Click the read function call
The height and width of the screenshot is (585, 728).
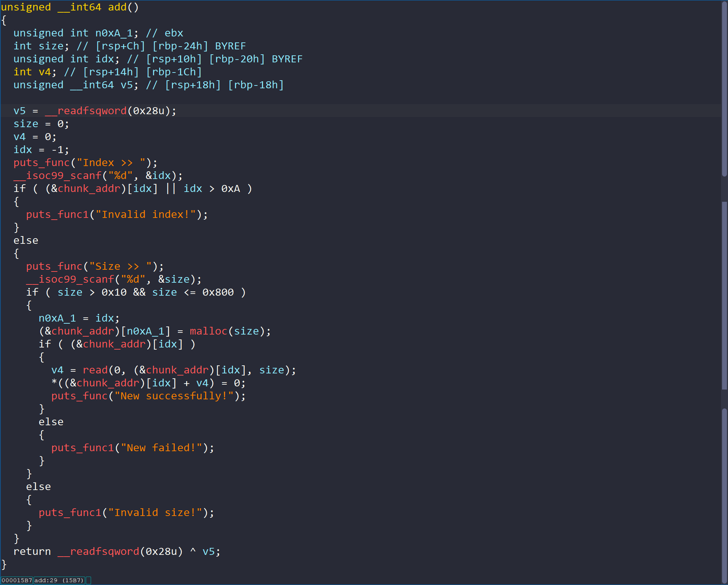tap(95, 370)
